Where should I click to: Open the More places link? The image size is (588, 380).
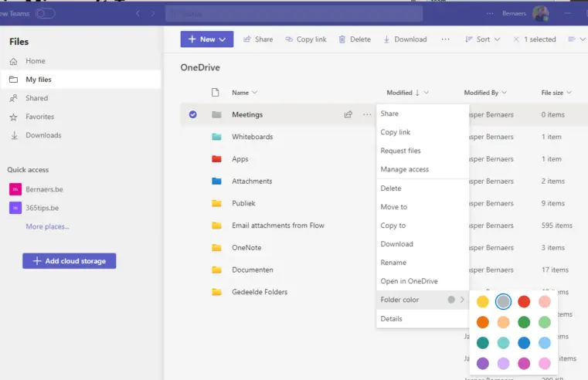click(x=47, y=226)
